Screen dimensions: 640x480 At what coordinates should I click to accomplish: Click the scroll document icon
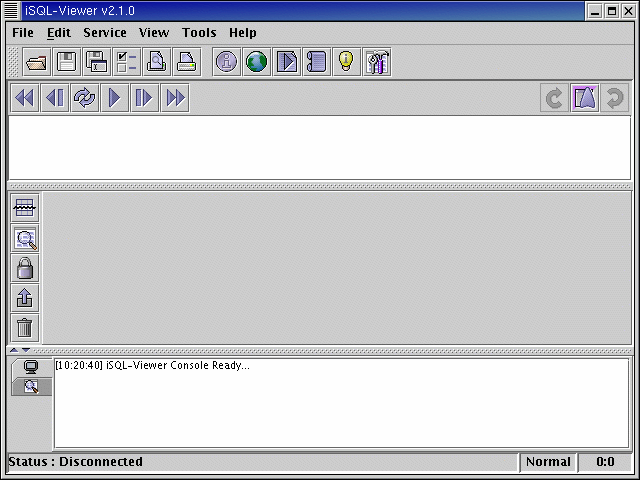coord(317,62)
